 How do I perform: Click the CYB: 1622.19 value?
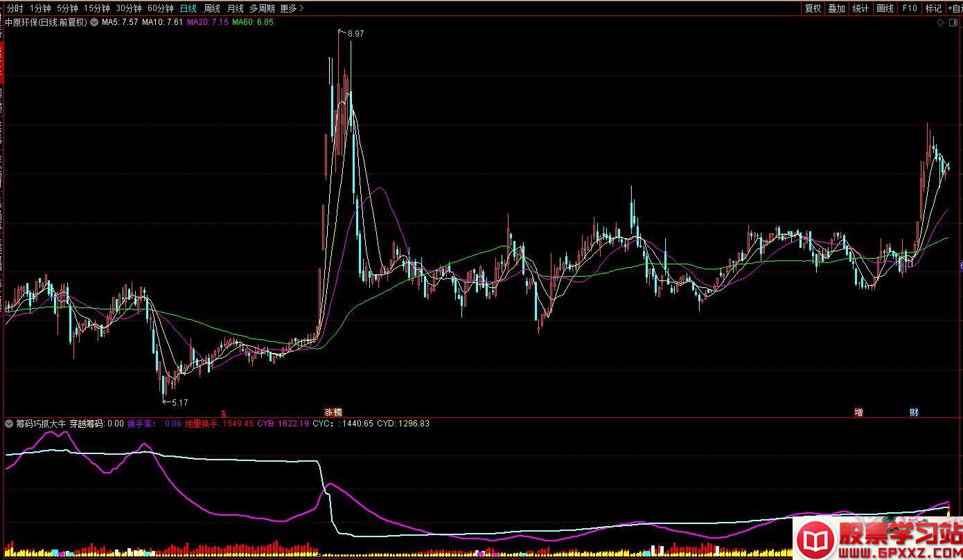(283, 424)
